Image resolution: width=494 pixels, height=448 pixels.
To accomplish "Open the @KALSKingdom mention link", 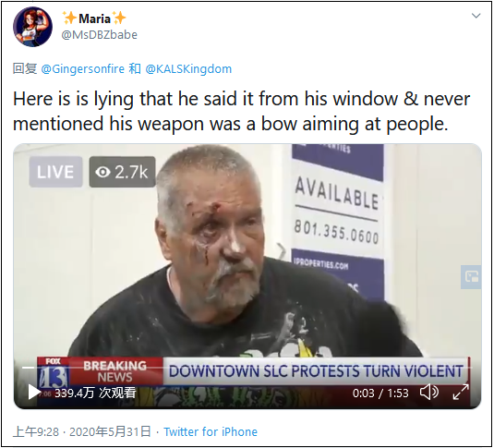I will tap(188, 68).
